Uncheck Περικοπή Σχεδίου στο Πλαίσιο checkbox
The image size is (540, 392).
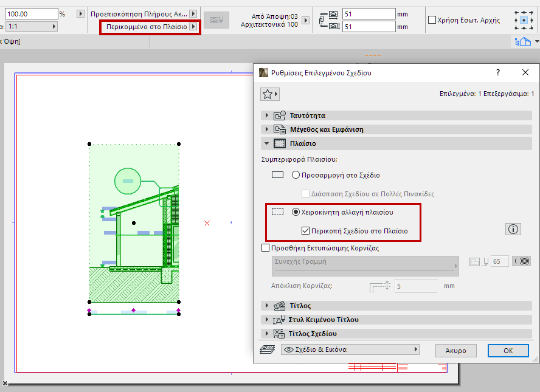click(x=305, y=230)
